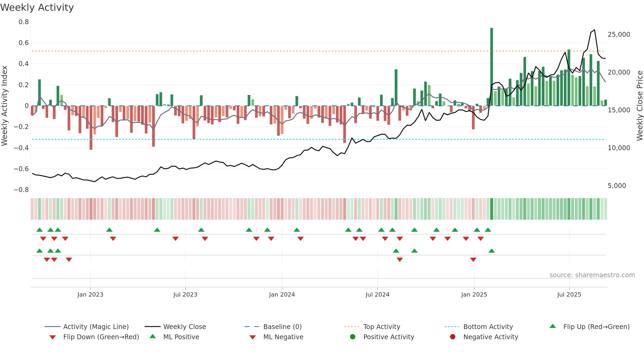
Task: Click the Weekly Activity chart title
Action: 37,8
